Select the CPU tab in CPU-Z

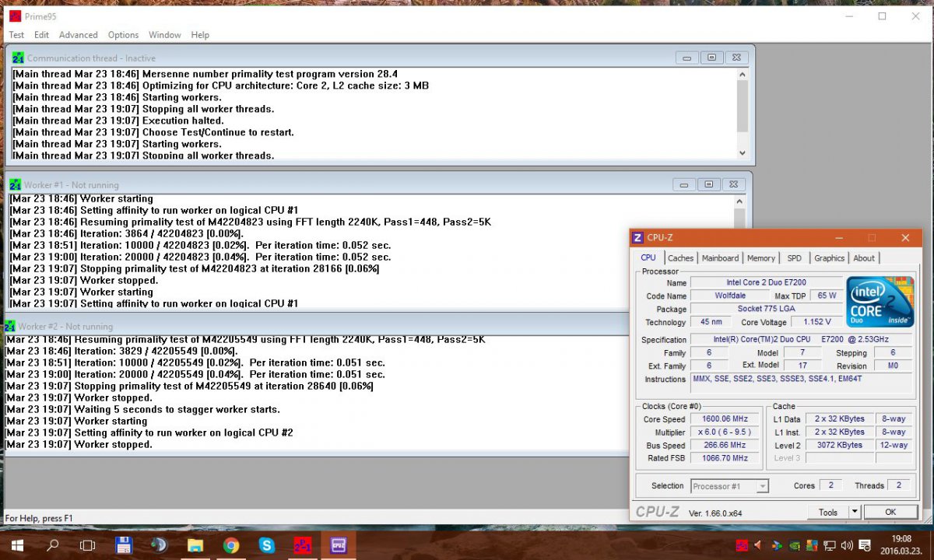click(648, 257)
